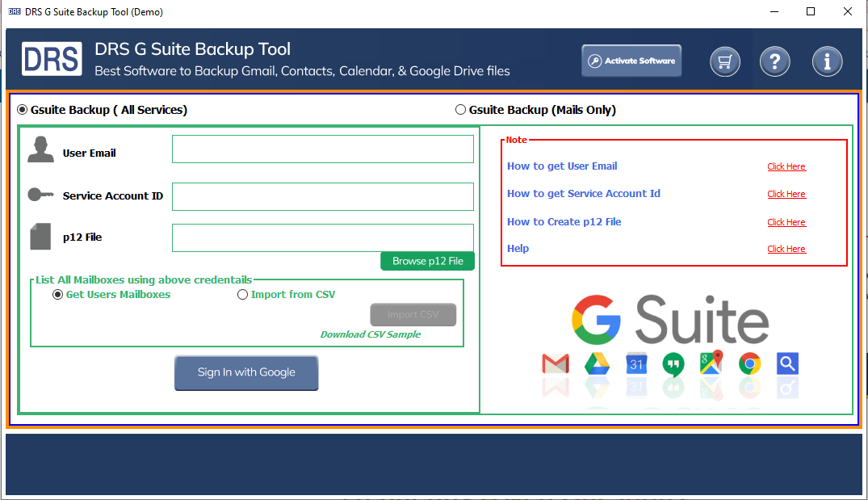Image resolution: width=868 pixels, height=500 pixels.
Task: Click Here link for Create p12 File
Action: point(786,222)
